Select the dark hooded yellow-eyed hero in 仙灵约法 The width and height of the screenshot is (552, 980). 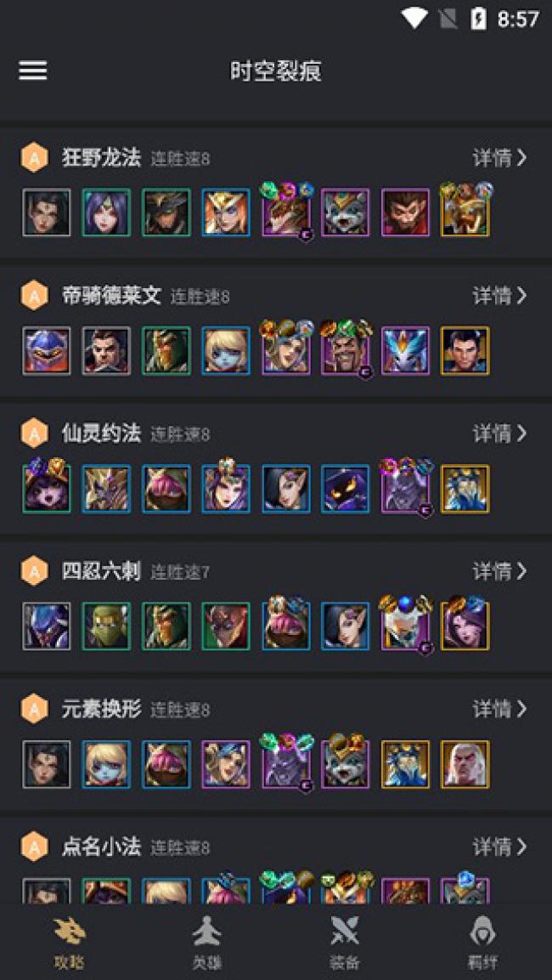(x=346, y=489)
